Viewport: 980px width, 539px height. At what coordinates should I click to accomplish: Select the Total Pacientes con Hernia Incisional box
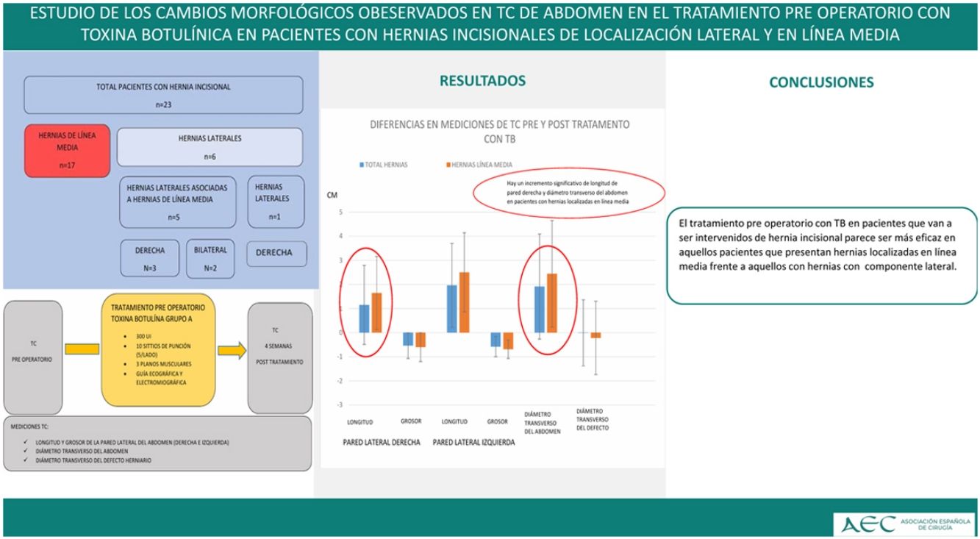pyautogui.click(x=163, y=96)
